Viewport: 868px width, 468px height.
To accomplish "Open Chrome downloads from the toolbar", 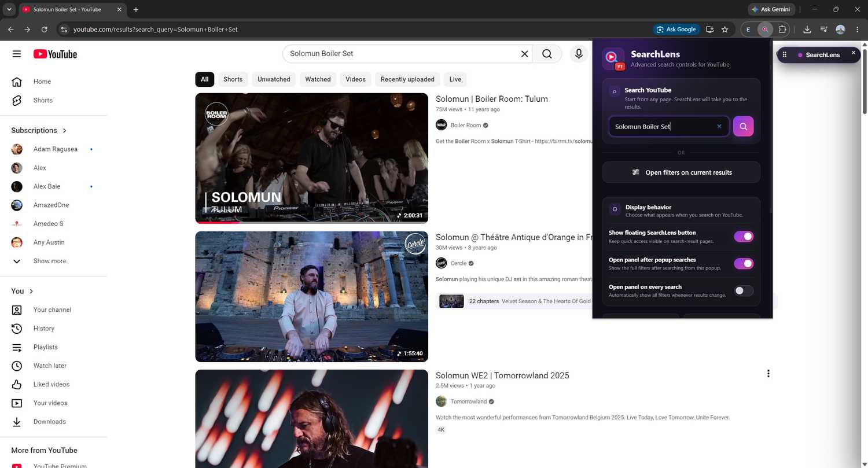I will [807, 30].
